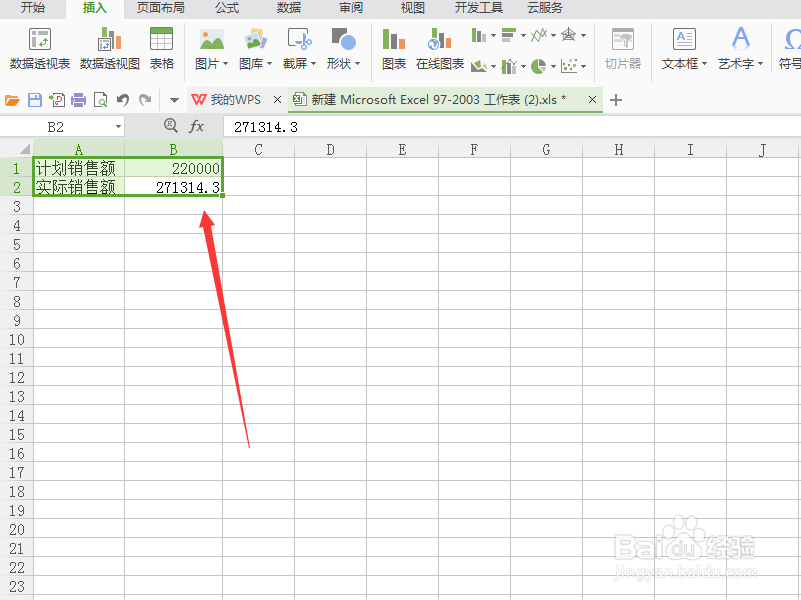
Task: Insert an area chart
Action: pyautogui.click(x=479, y=66)
